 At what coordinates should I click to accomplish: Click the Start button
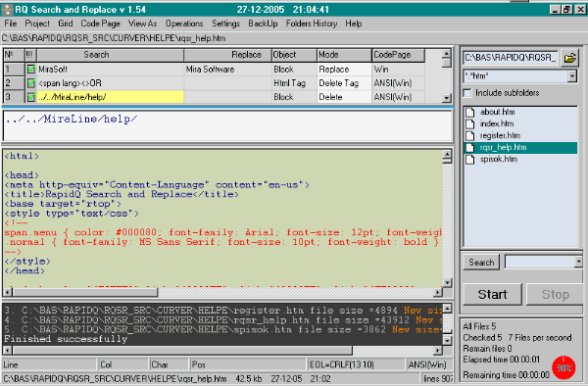[492, 295]
